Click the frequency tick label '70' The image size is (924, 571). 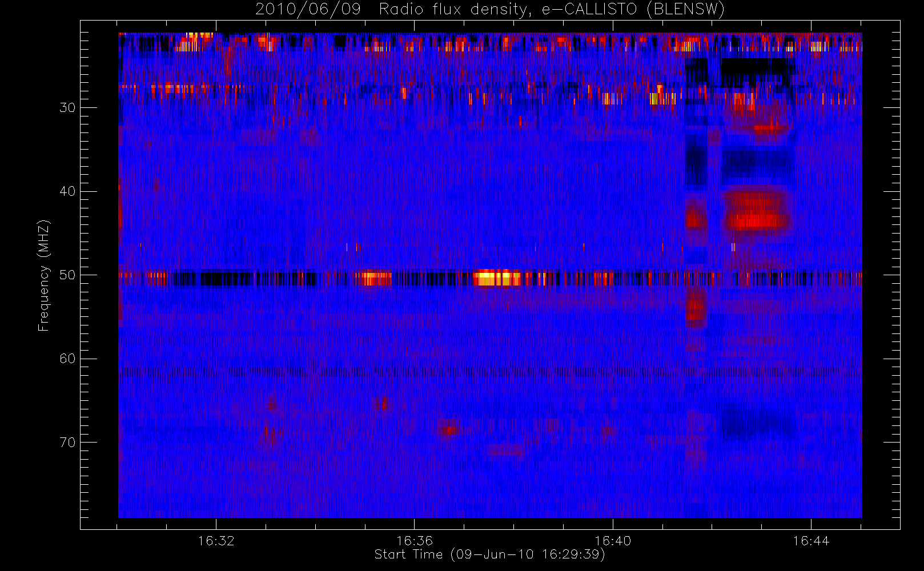[67, 442]
